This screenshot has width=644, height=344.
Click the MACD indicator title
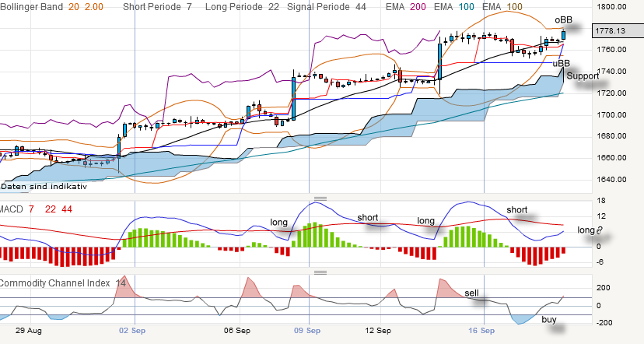click(11, 209)
